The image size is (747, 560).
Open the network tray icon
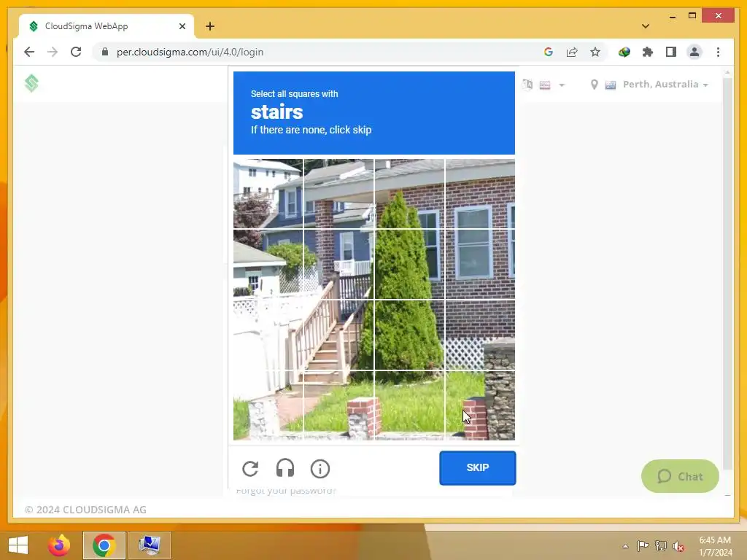[x=660, y=545]
